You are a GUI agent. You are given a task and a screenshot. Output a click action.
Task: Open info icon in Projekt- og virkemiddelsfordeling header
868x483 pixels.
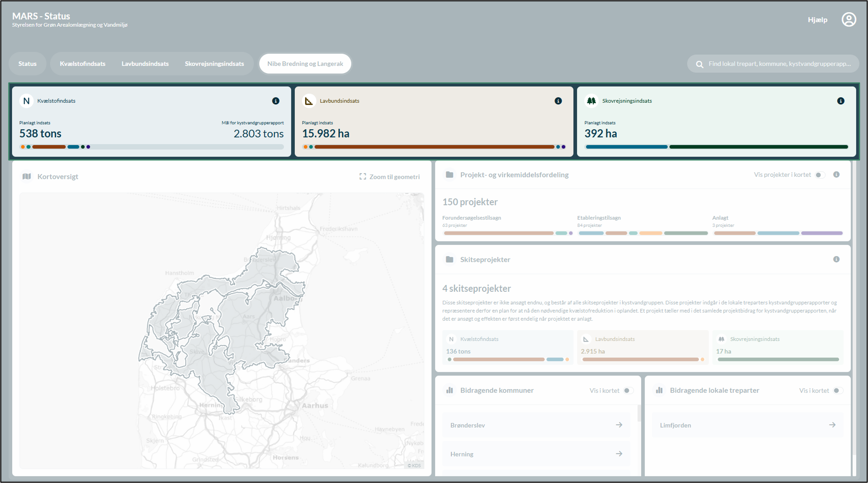pyautogui.click(x=836, y=174)
